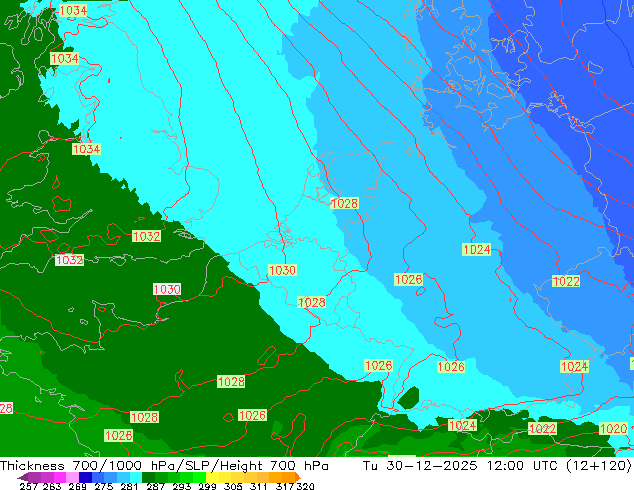The image size is (634, 490).
Task: Click the 287 legend value
Action: pos(155,486)
